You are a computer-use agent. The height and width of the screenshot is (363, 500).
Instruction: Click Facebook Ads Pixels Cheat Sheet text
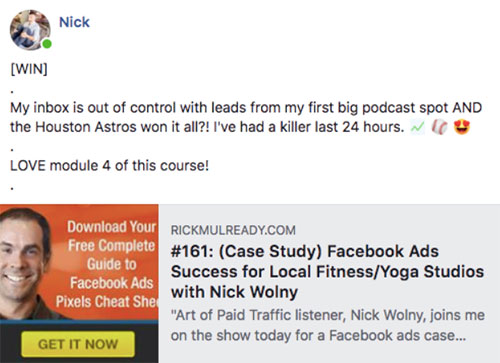coord(107,292)
